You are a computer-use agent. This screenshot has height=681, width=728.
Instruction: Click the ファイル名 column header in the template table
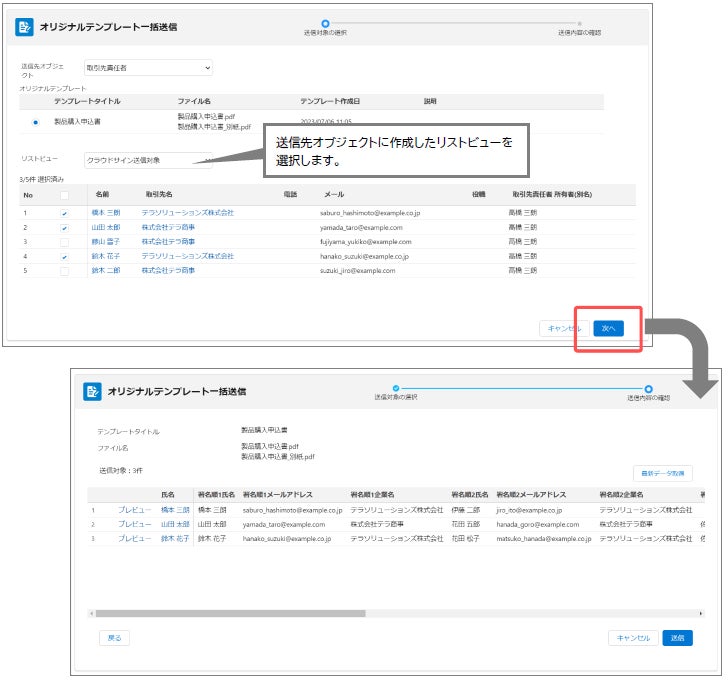click(194, 101)
